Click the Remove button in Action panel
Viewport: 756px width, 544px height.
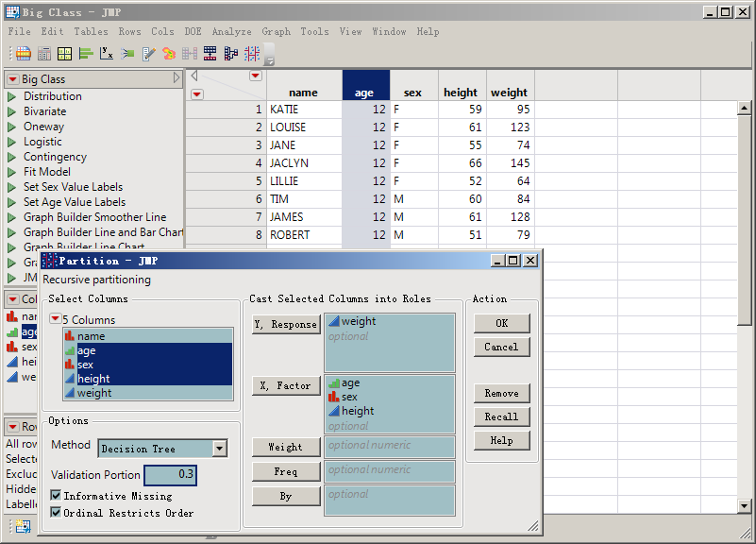501,393
